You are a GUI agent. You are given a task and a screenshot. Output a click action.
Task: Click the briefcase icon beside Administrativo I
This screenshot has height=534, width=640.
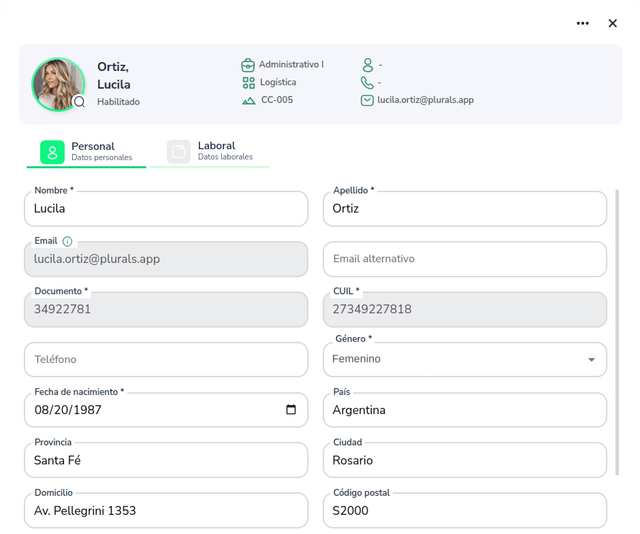coord(248,65)
